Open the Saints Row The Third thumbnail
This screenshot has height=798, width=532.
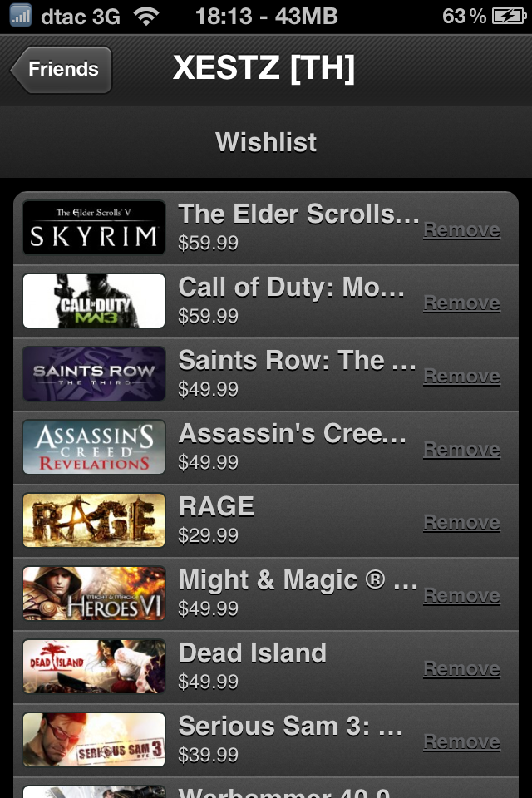coord(94,374)
